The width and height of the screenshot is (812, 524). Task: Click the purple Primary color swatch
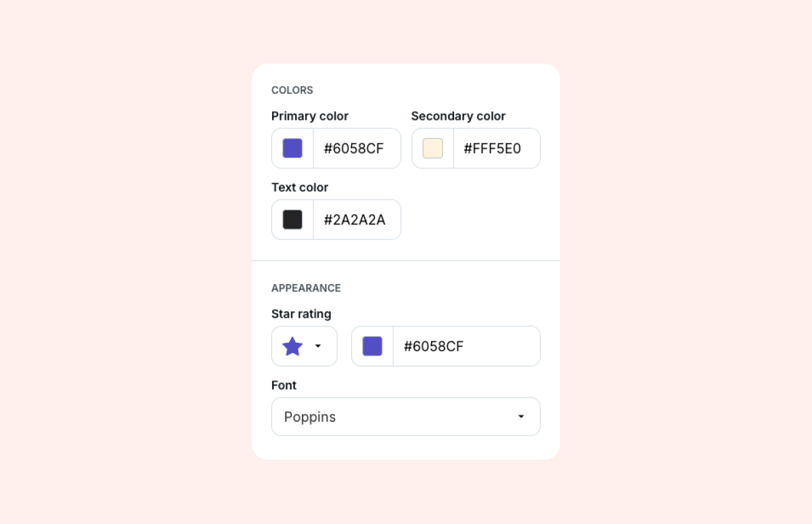[x=292, y=148]
